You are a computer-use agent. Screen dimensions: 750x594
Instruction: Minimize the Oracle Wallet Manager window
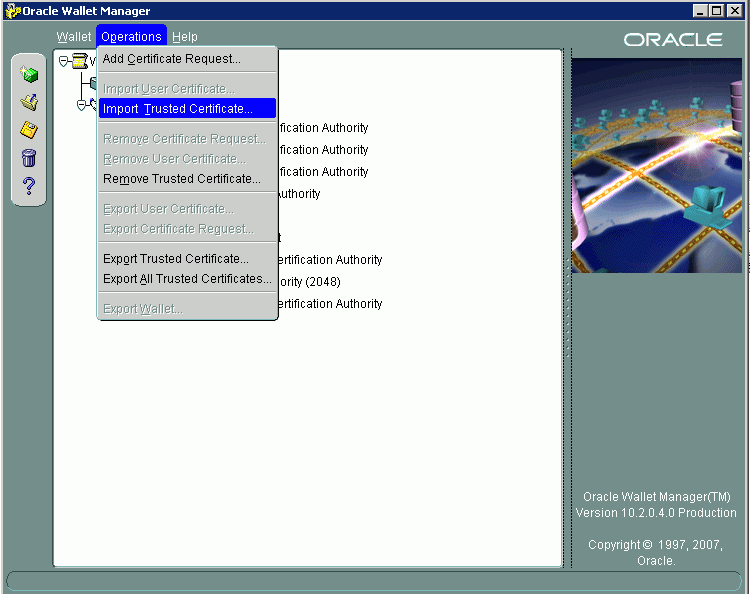point(700,11)
